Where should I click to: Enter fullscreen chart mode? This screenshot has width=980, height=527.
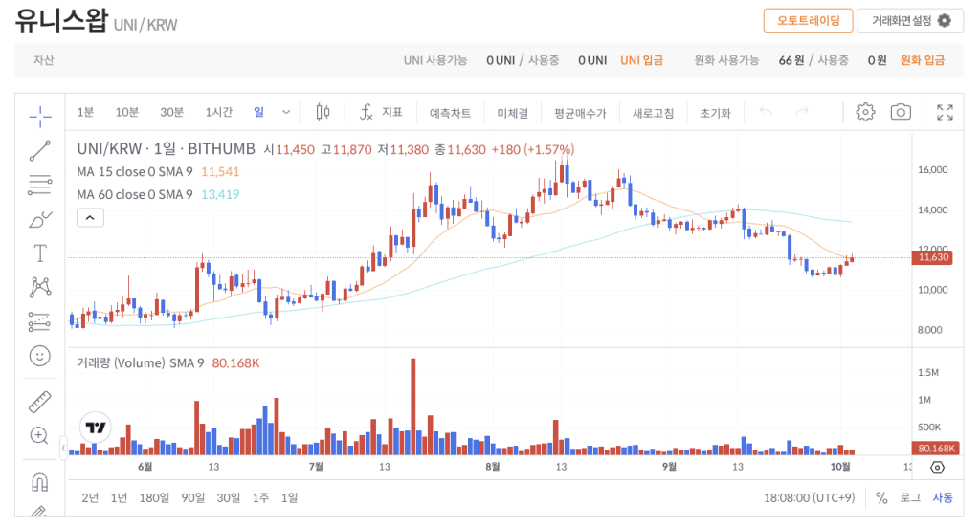[x=945, y=112]
